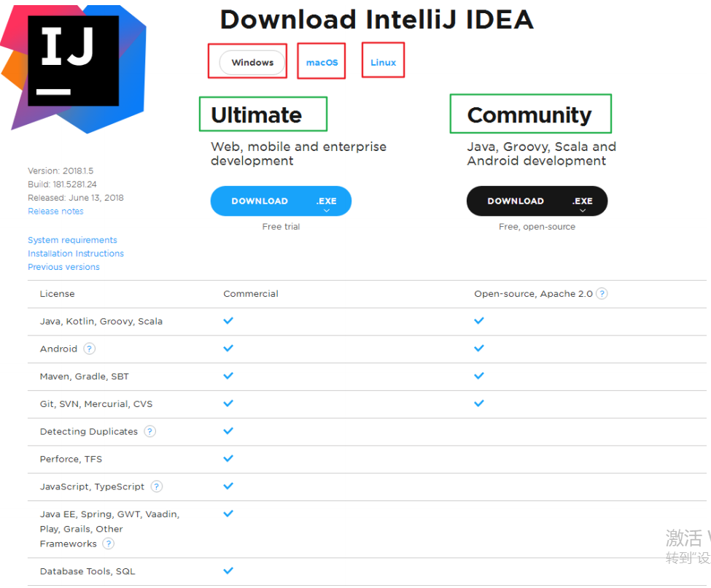Expand .EXE dropdown on Community download
Image resolution: width=711 pixels, height=588 pixels.
pyautogui.click(x=582, y=204)
